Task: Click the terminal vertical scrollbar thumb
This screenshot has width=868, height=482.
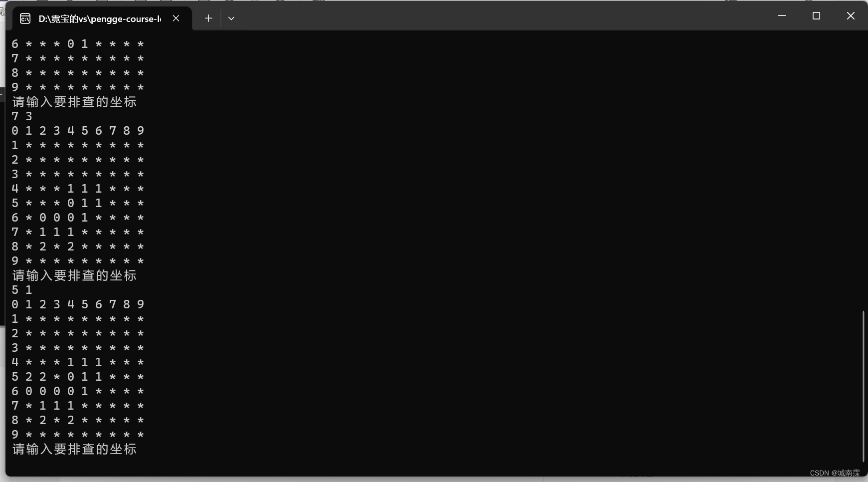Action: click(864, 386)
